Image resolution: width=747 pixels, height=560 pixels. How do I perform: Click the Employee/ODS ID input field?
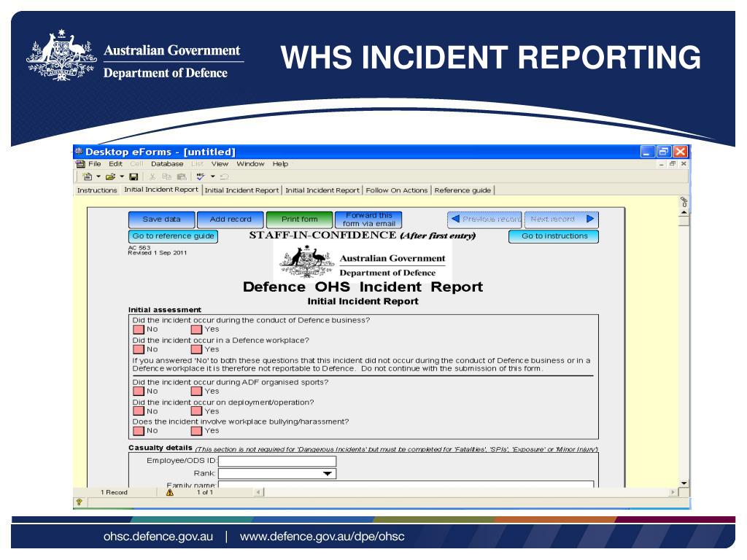click(277, 461)
